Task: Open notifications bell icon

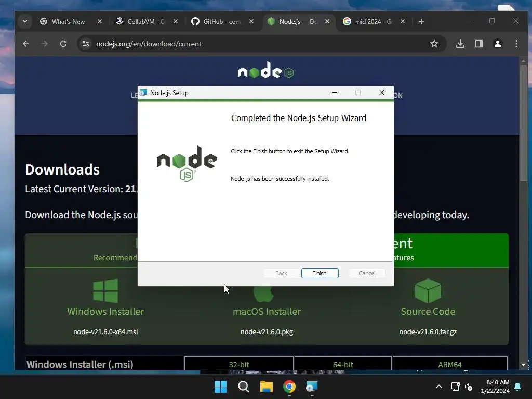Action: 518,387
